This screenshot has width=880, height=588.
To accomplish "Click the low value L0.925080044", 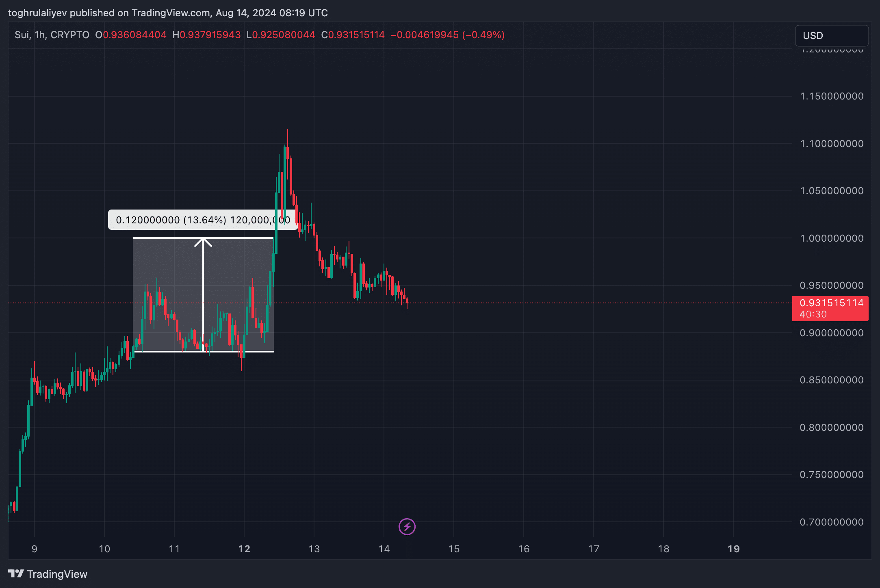I will click(281, 35).
